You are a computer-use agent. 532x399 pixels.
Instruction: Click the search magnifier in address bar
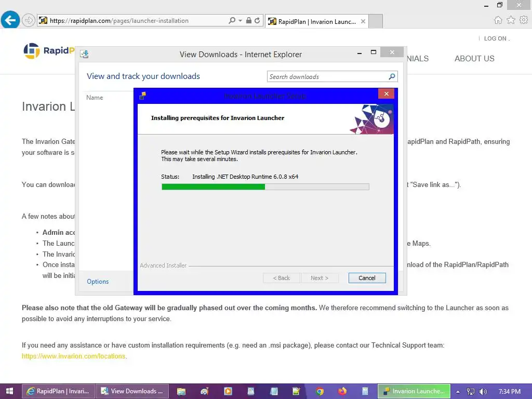click(x=232, y=20)
